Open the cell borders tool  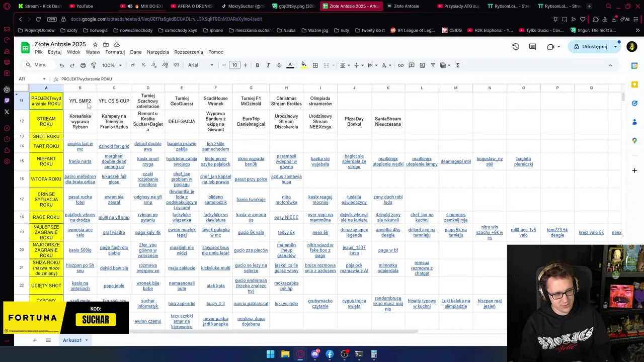(x=315, y=65)
